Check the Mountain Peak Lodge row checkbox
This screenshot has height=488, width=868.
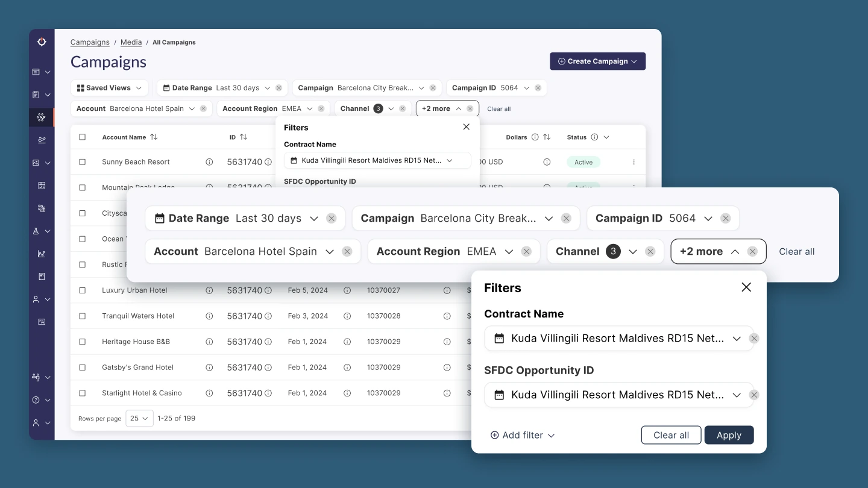[x=83, y=187]
